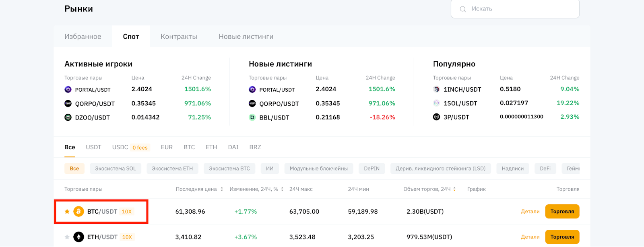Screen dimensions: 644x247
Task: Select the Все quote currency filter
Action: pyautogui.click(x=70, y=147)
